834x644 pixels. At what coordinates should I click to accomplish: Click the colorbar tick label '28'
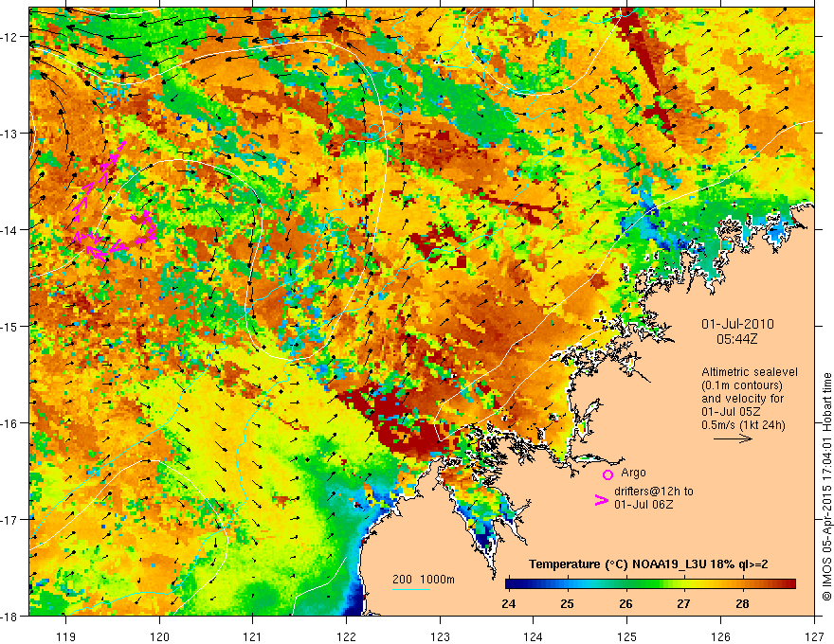(742, 603)
